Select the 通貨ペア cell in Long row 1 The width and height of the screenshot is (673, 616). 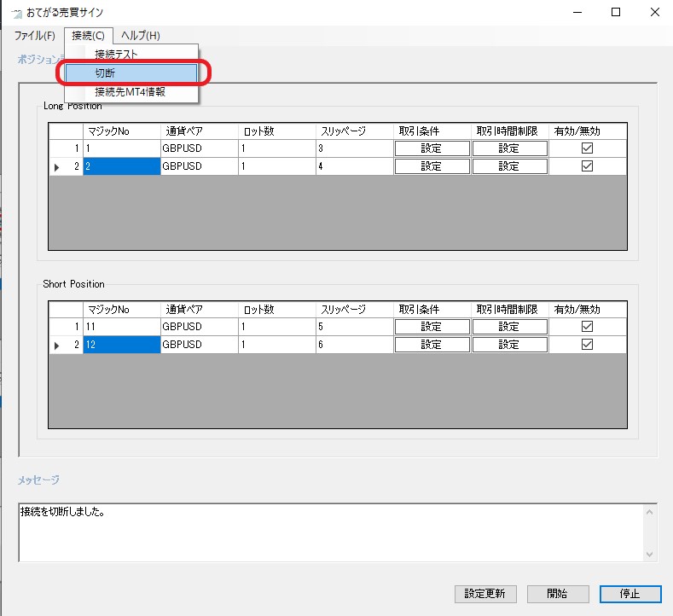pyautogui.click(x=199, y=148)
